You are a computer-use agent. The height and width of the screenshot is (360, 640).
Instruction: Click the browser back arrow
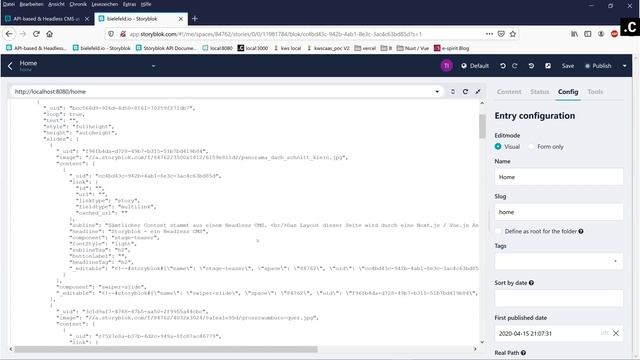click(x=9, y=34)
